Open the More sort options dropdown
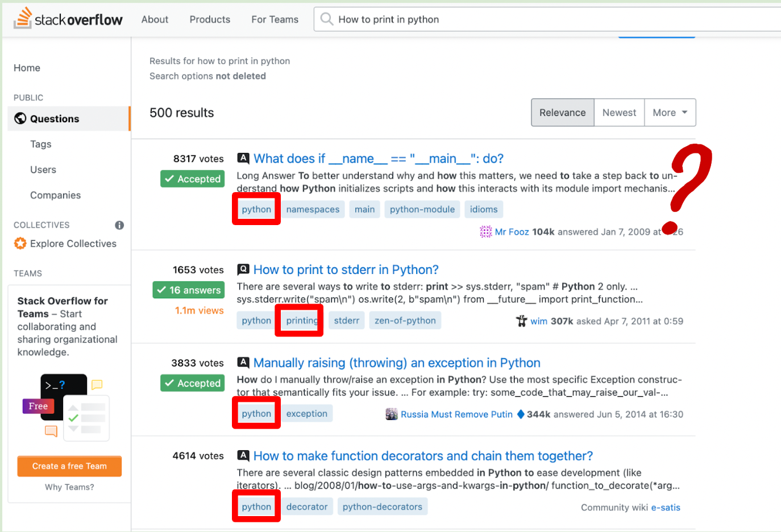 pyautogui.click(x=670, y=113)
